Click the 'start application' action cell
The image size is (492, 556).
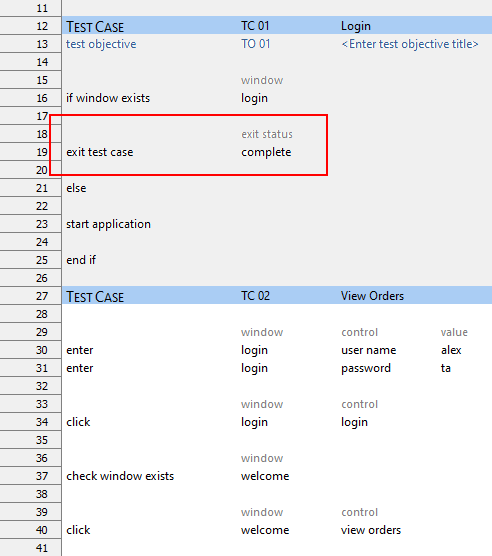point(108,224)
